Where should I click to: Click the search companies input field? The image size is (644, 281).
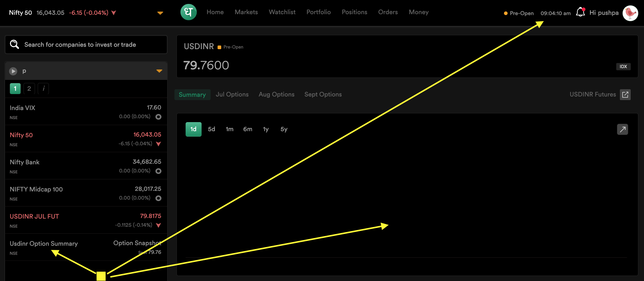(91, 45)
